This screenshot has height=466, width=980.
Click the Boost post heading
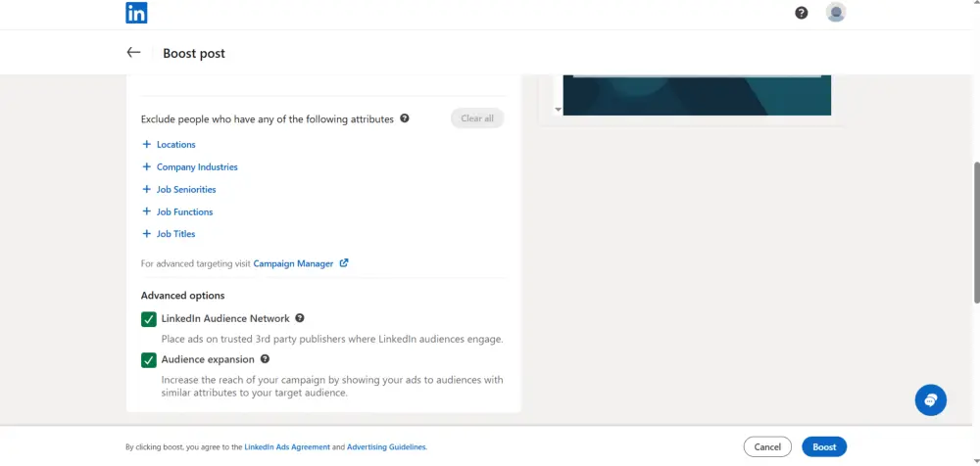[x=194, y=54]
